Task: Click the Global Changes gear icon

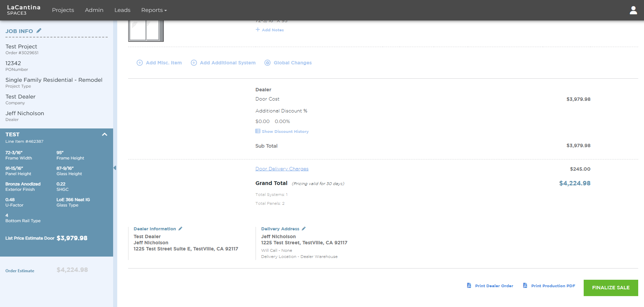Action: click(267, 63)
